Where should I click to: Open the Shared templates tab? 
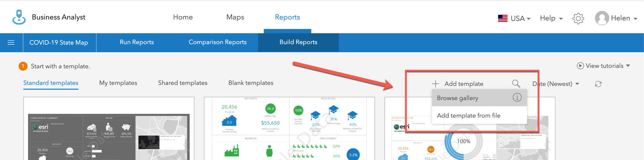point(183,83)
